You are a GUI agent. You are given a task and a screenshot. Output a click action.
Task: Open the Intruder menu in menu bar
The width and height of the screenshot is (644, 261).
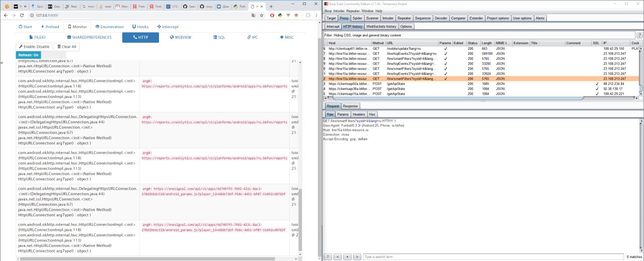[x=339, y=11]
